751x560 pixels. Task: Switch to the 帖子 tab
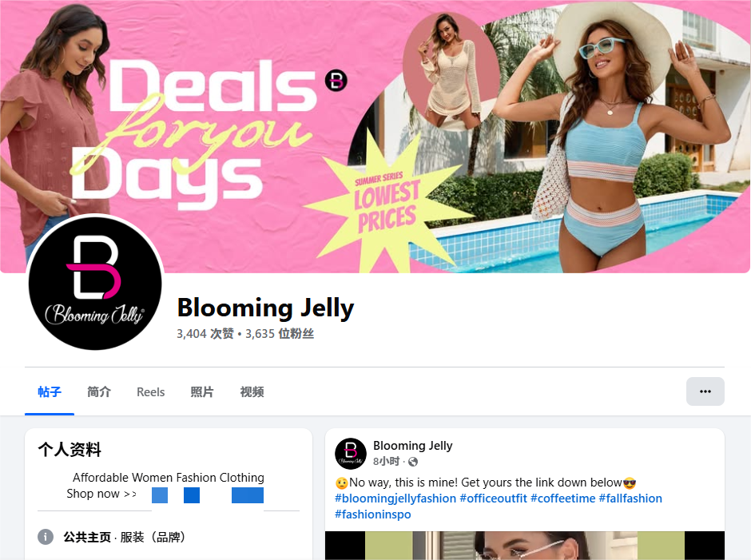[50, 392]
